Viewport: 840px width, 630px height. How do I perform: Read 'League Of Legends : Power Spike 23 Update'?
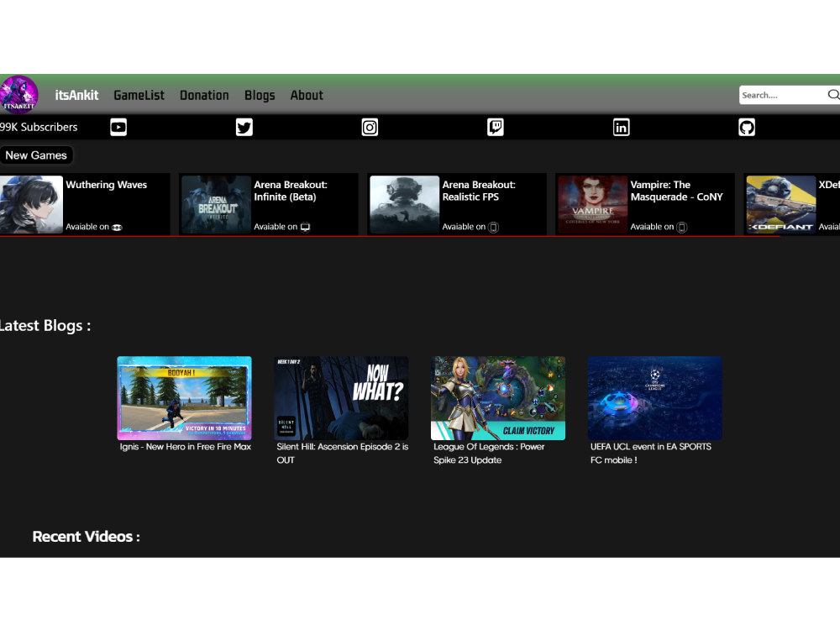click(x=489, y=454)
